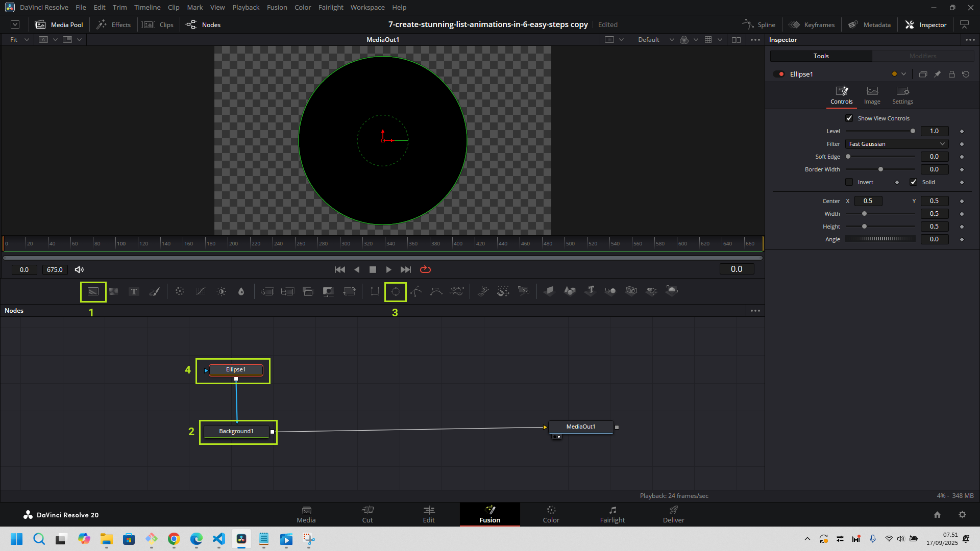Enable the Invert checkbox
Image resolution: width=980 pixels, height=551 pixels.
pyautogui.click(x=849, y=182)
